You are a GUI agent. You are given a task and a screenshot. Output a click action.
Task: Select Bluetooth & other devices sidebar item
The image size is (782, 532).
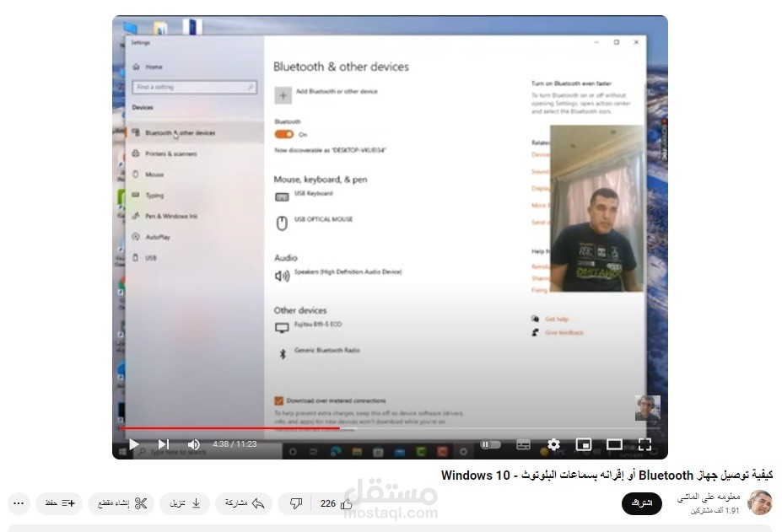[195, 133]
